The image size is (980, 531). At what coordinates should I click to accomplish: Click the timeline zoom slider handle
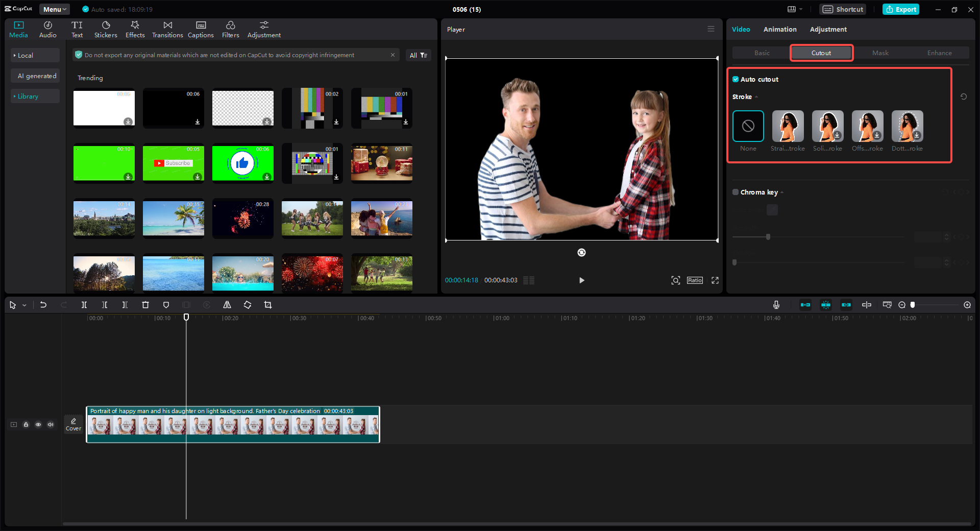click(x=913, y=305)
